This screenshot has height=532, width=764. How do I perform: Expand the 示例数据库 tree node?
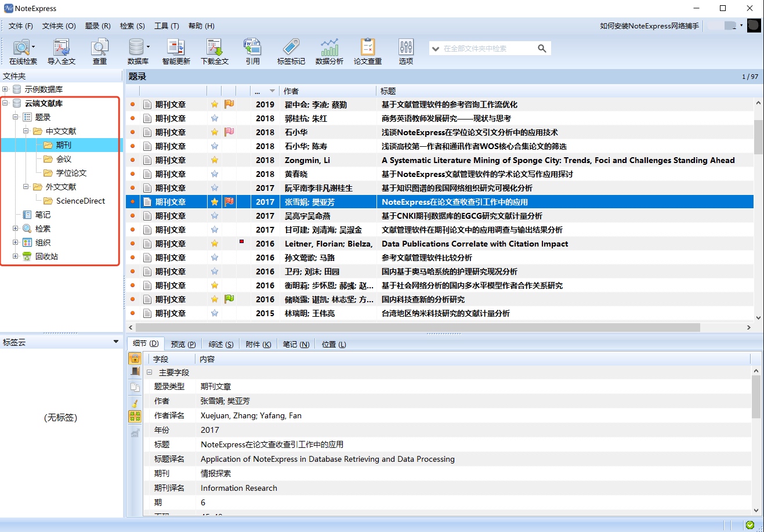tap(5, 89)
